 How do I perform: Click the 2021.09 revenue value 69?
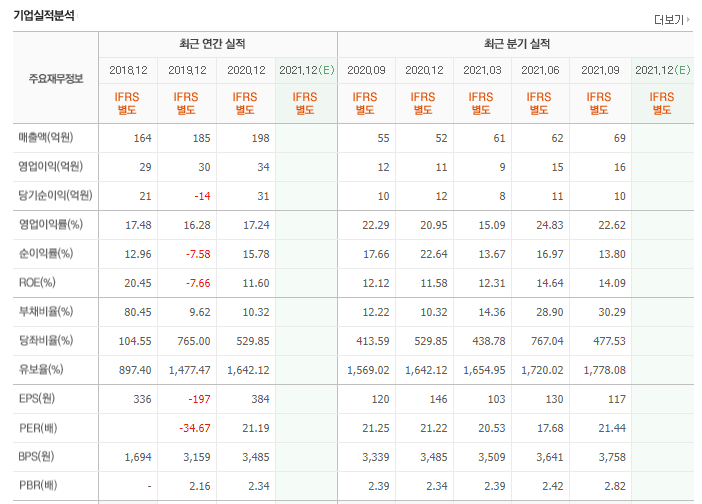click(x=620, y=138)
